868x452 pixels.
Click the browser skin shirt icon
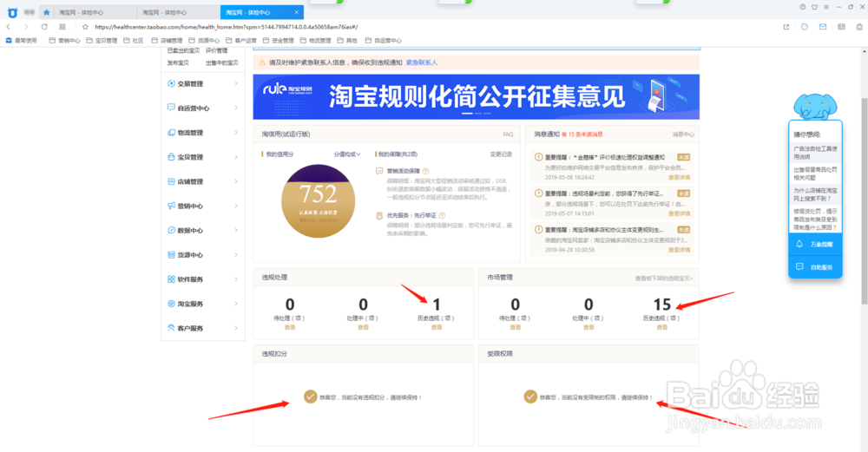tap(814, 7)
